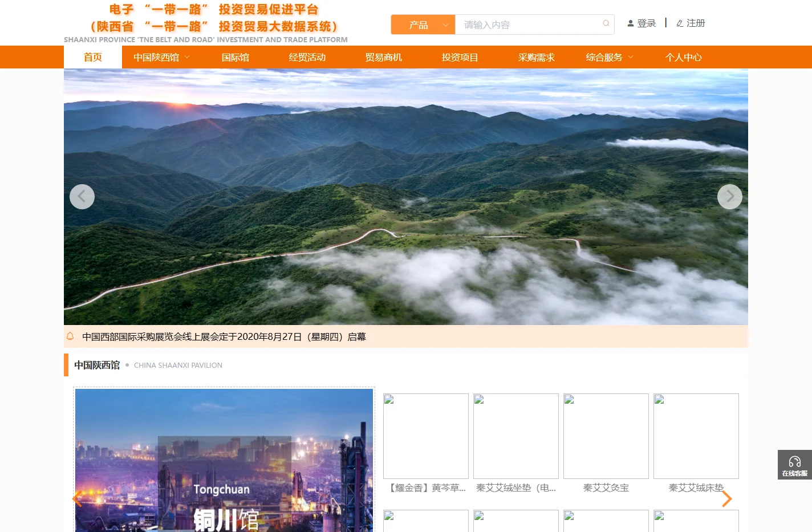The image size is (812, 532).
Task: Open the 贸易商机 menu item
Action: [384, 57]
